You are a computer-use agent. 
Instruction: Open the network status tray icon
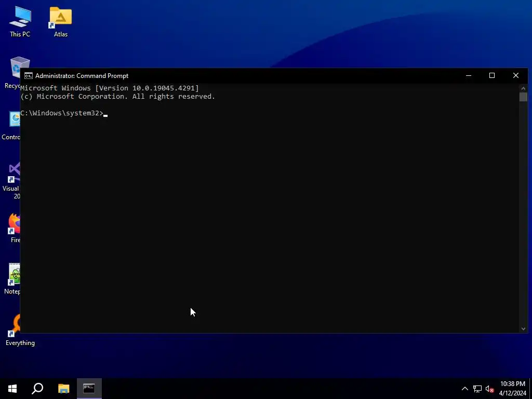[x=477, y=389]
